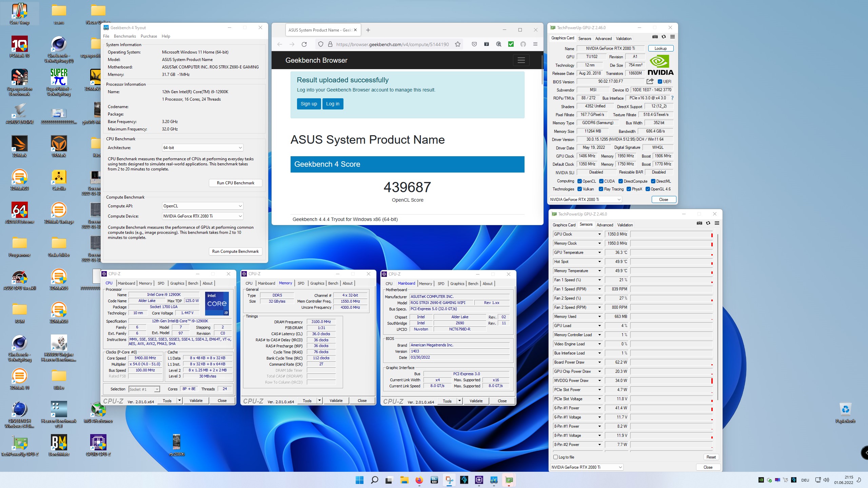Image resolution: width=868 pixels, height=488 pixels.
Task: Click refresh icon in top GPU-Z window
Action: 664,37
